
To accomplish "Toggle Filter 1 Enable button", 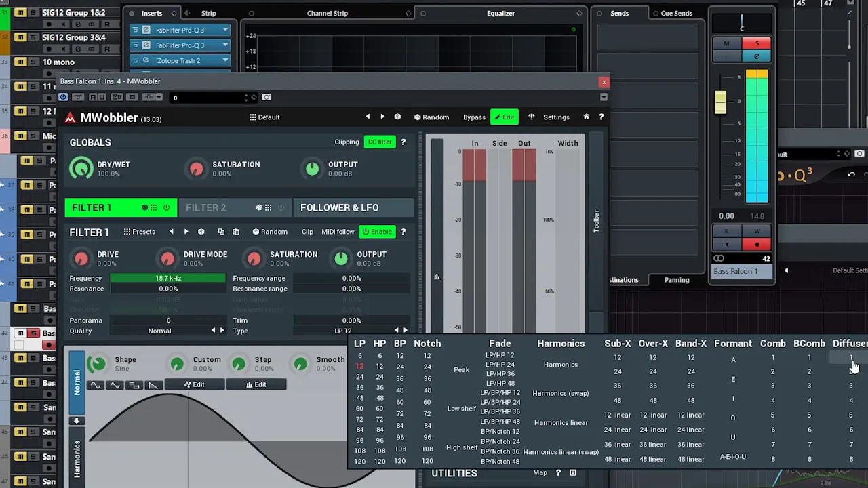I will (377, 232).
